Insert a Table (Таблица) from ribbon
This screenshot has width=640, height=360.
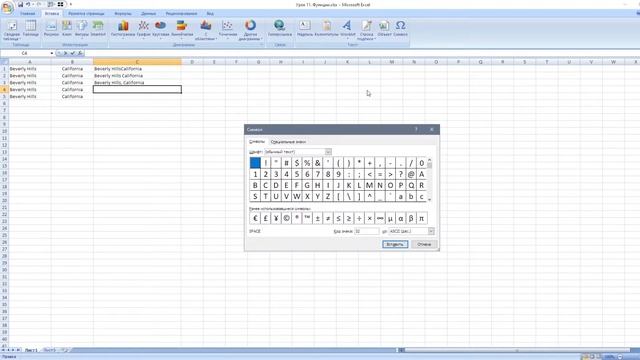point(31,29)
